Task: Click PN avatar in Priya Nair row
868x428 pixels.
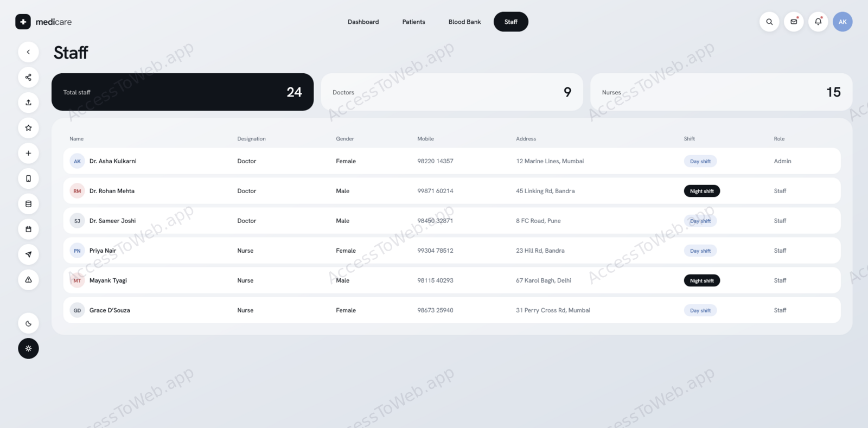Action: 77,251
